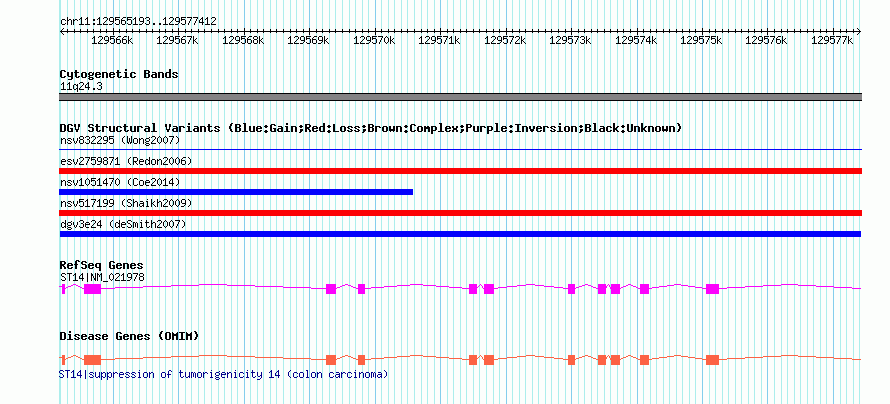Select the red nsv517199 loss bar

[460, 213]
